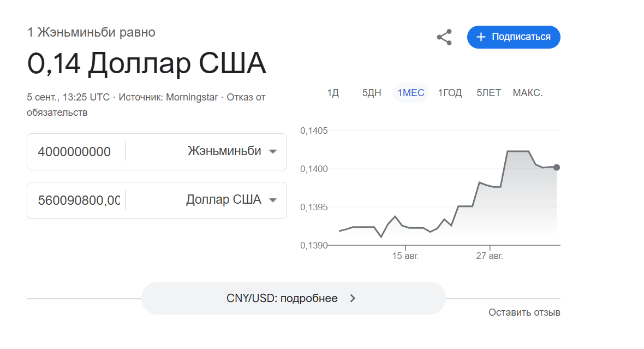644x349 pixels.
Task: Select the 1МЕС chart range
Action: pos(410,93)
